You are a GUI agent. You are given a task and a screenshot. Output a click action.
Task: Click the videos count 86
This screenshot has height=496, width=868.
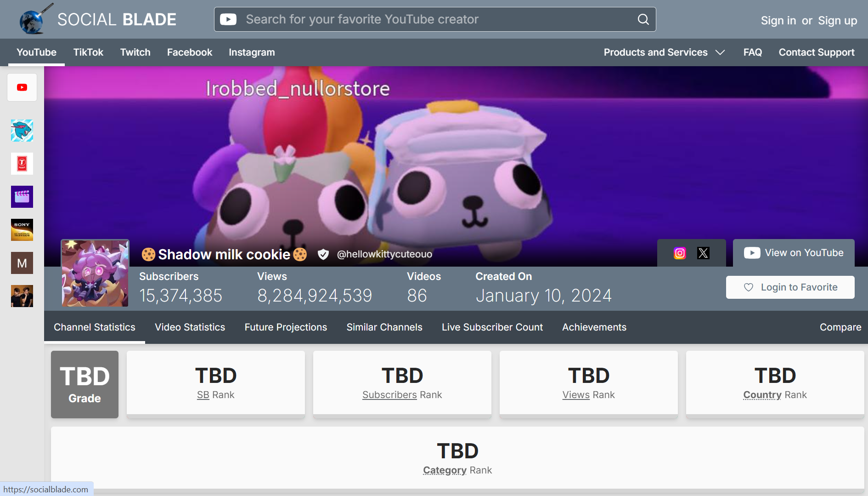pyautogui.click(x=417, y=296)
